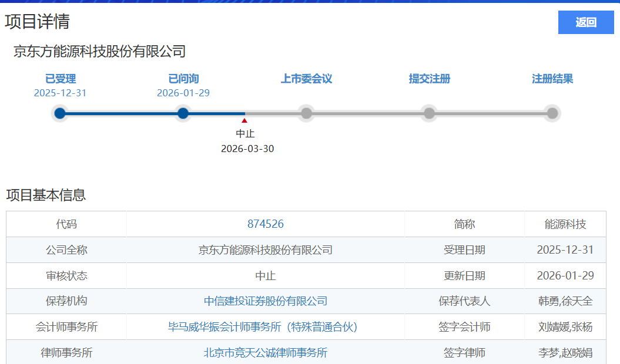The width and height of the screenshot is (620, 364).
Task: Open 中信建投证券股份有限公司 sponsor link
Action: pyautogui.click(x=265, y=301)
